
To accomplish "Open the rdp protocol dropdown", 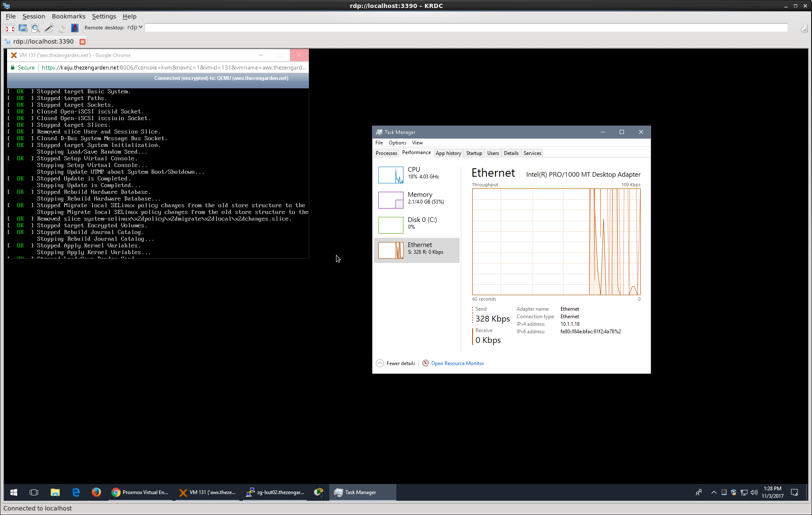I will (x=135, y=27).
